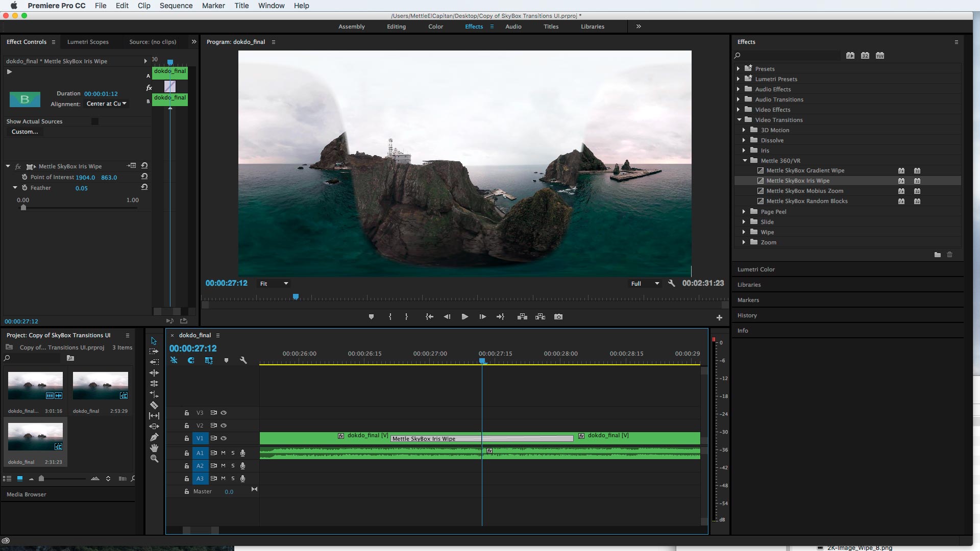Open the Sequence menu
This screenshot has width=980, height=551.
point(176,6)
